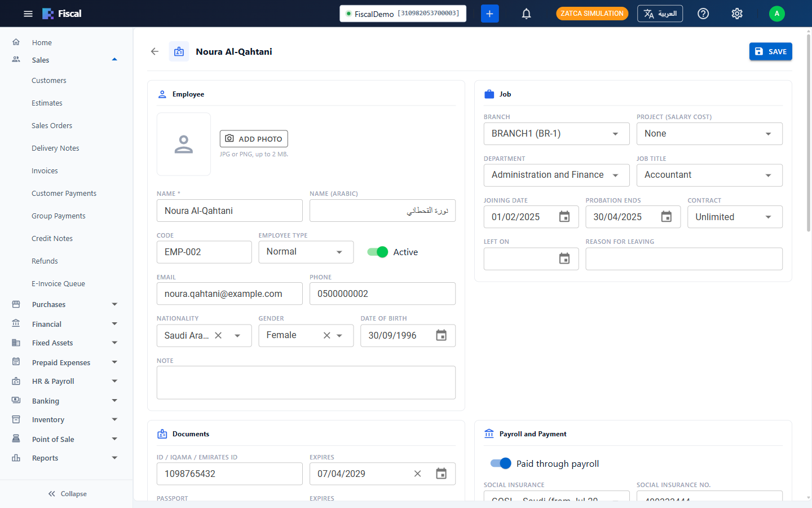
Task: Open the settings gear icon
Action: tap(737, 14)
